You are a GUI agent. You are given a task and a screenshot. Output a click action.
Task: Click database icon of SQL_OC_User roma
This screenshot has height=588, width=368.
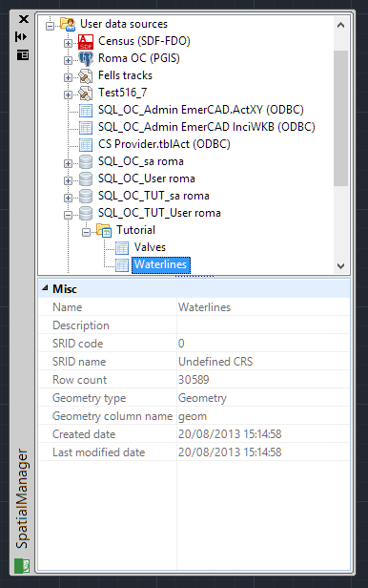(x=86, y=179)
